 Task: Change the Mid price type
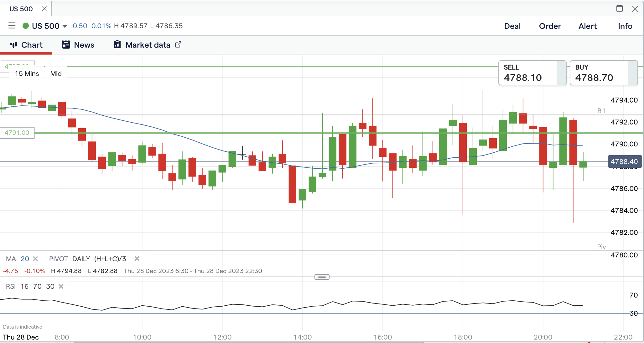56,74
